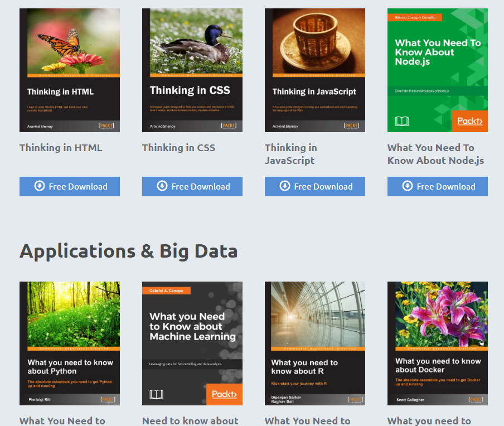Open the Thinking in CSS title link
Viewport: 504px width, 426px height.
178,148
